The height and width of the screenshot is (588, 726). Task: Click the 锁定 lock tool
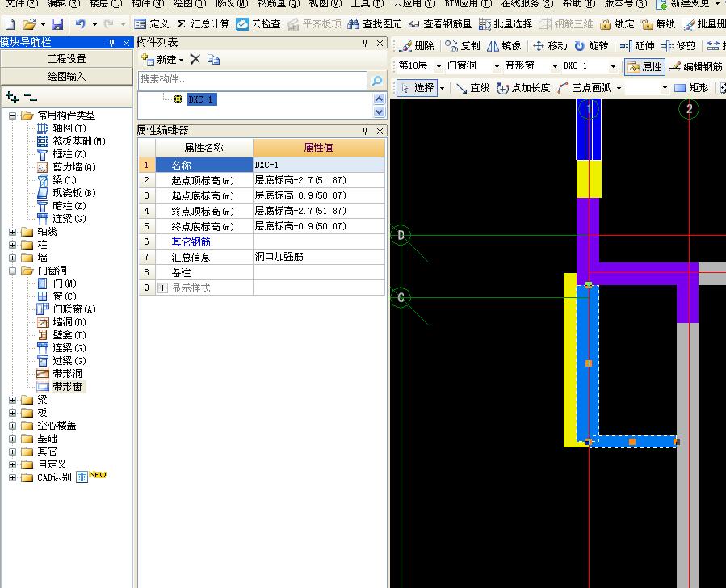[x=617, y=24]
